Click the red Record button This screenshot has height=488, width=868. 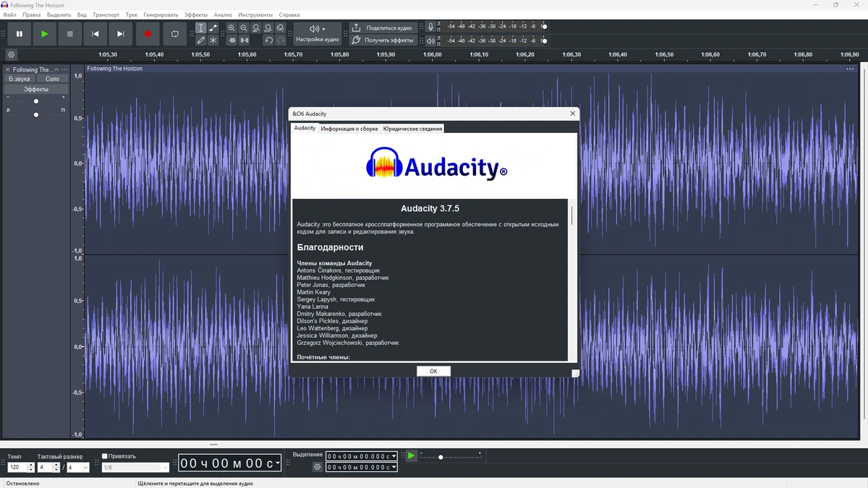(148, 34)
